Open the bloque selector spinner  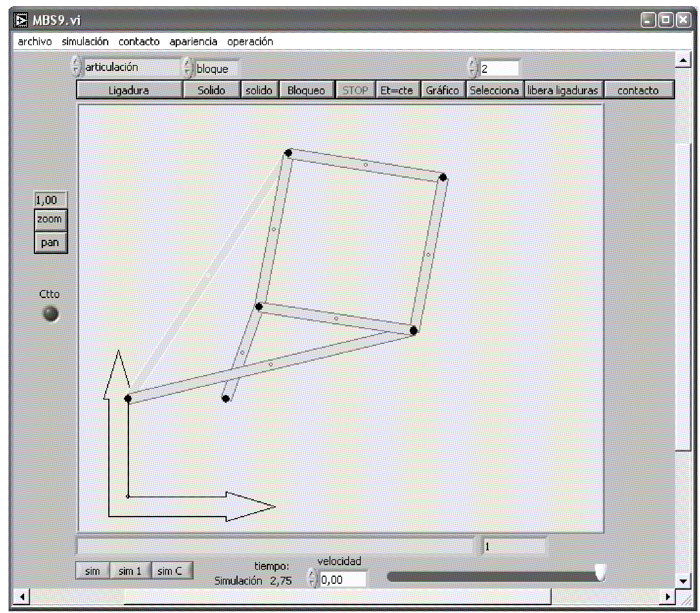pyautogui.click(x=188, y=68)
